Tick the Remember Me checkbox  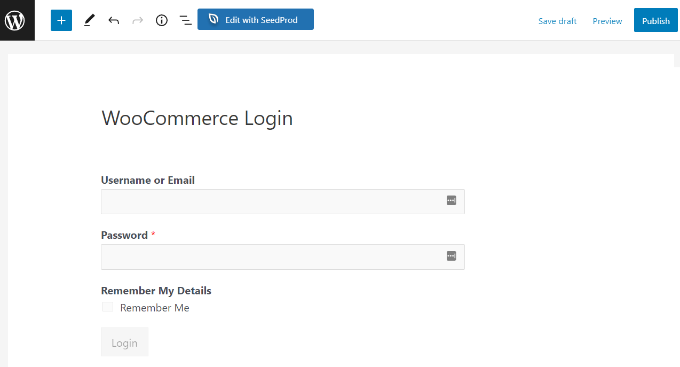107,307
